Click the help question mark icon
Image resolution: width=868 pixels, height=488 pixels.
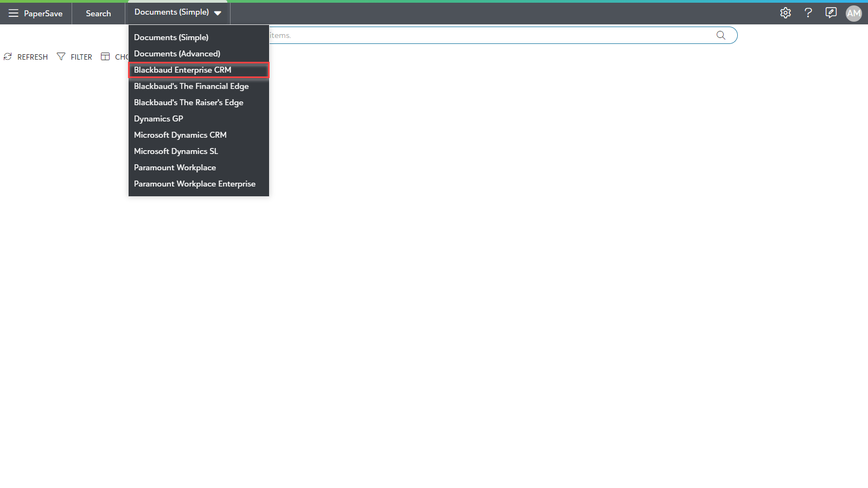[808, 13]
